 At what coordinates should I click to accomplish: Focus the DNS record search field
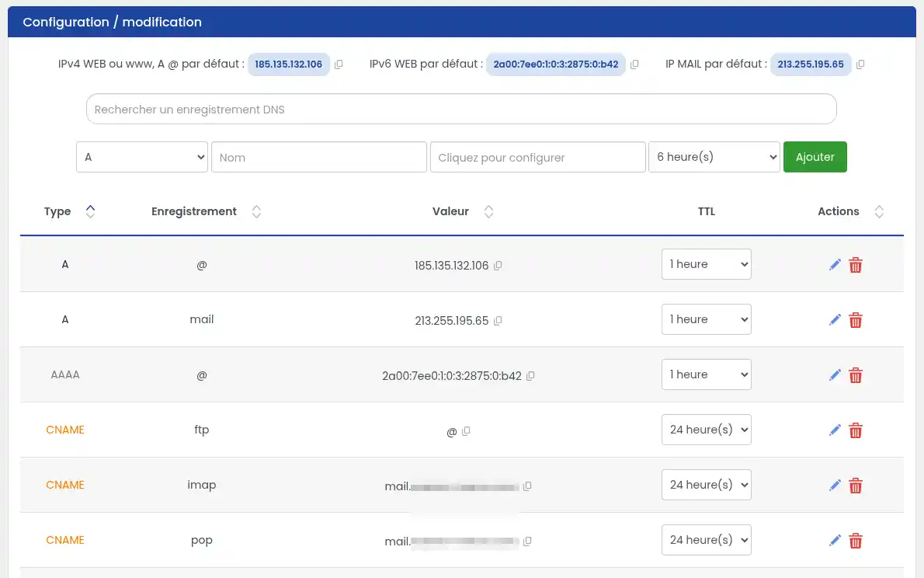[461, 109]
